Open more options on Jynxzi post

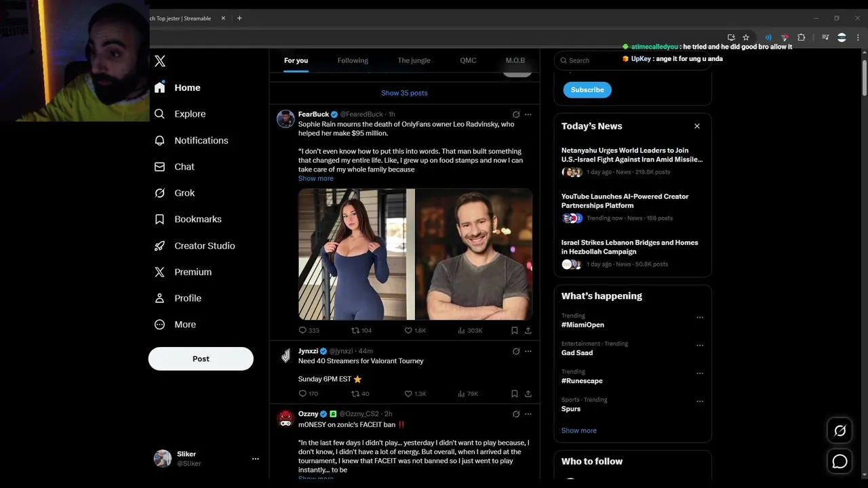528,351
